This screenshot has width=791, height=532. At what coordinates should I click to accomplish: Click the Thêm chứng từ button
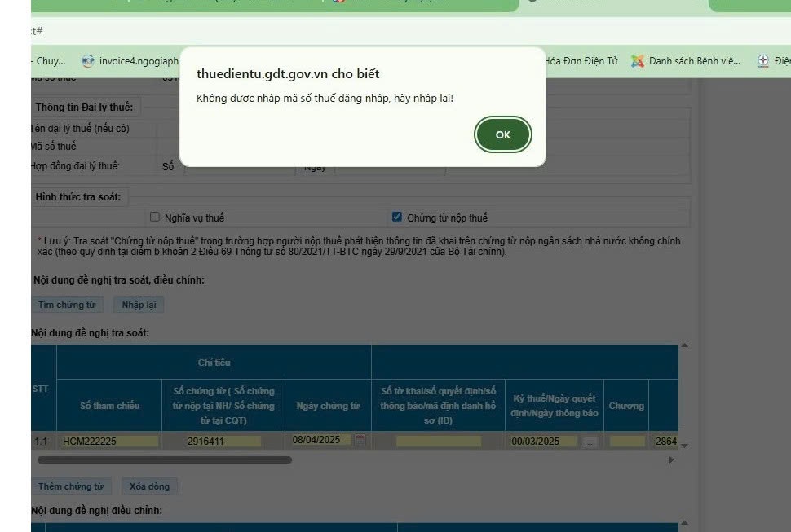pyautogui.click(x=71, y=486)
